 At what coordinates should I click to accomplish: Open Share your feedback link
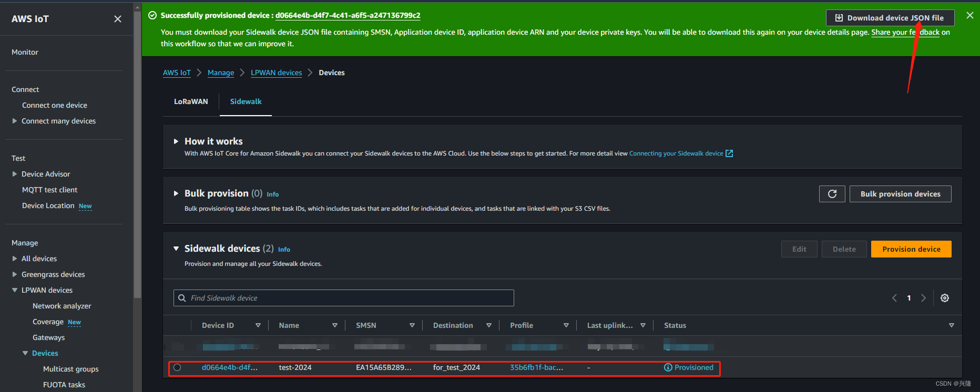click(905, 32)
